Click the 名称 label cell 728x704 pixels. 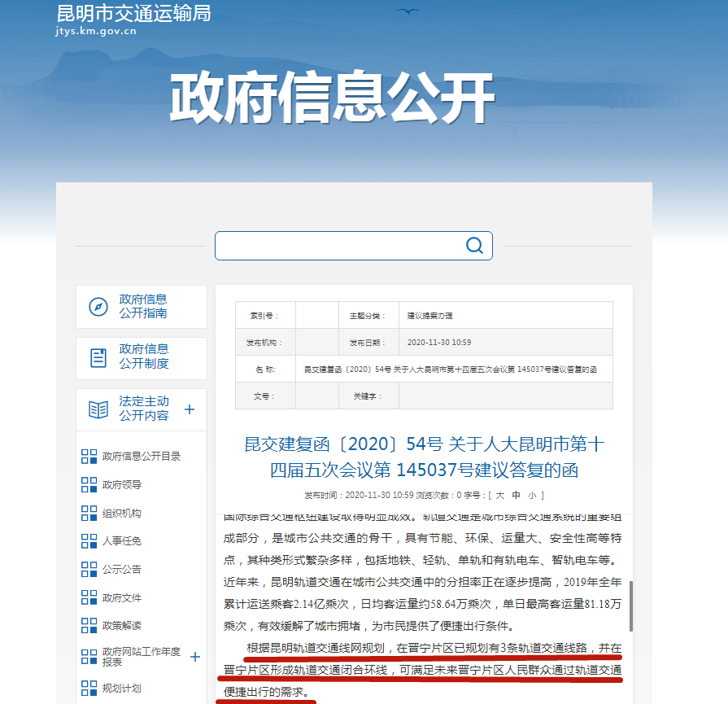(265, 369)
